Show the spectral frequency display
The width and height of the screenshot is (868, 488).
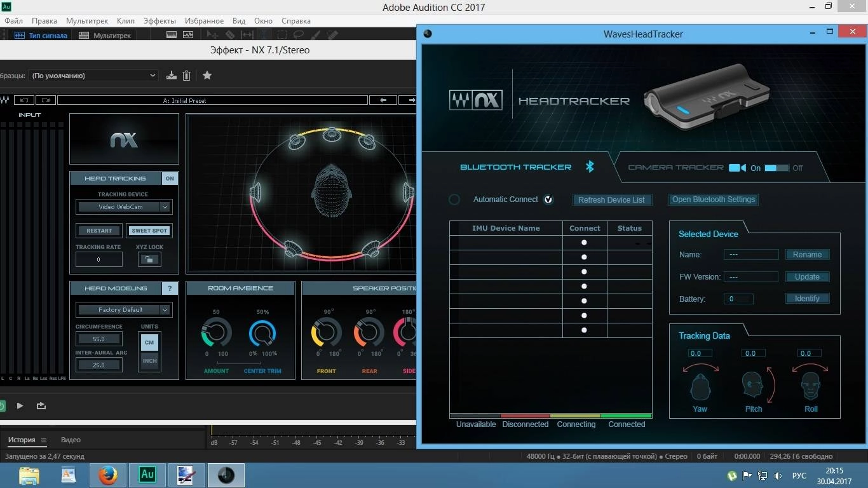point(172,35)
